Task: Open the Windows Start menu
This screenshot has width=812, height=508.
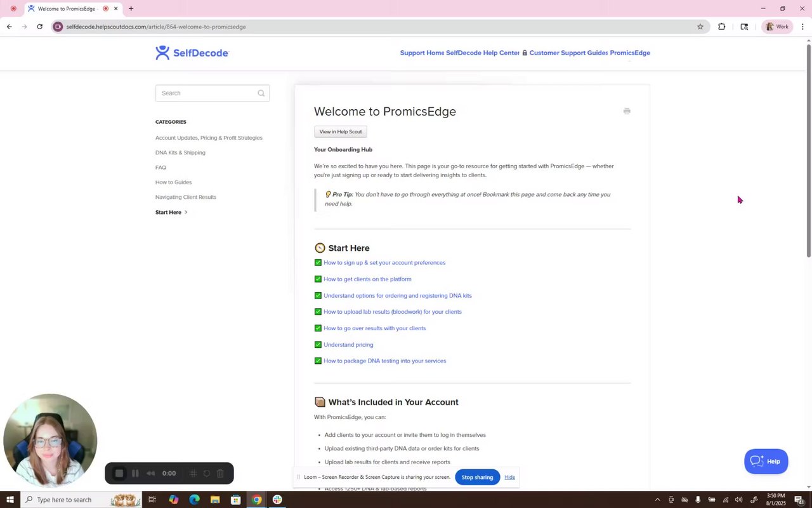Action: [10, 500]
